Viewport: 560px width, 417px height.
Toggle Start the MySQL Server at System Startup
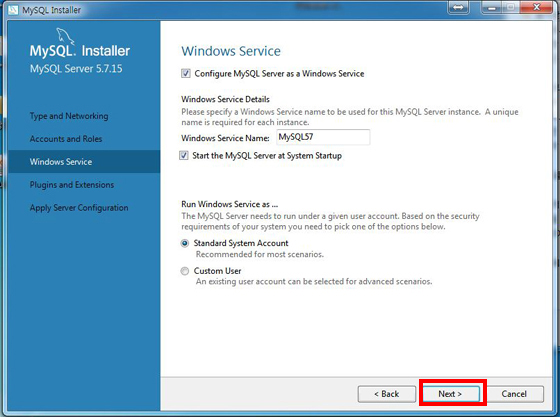coord(184,156)
